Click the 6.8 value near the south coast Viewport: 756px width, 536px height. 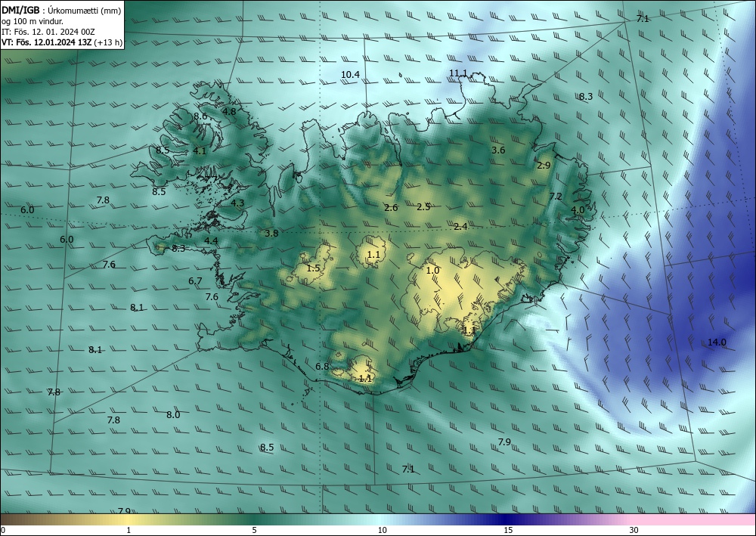click(321, 367)
